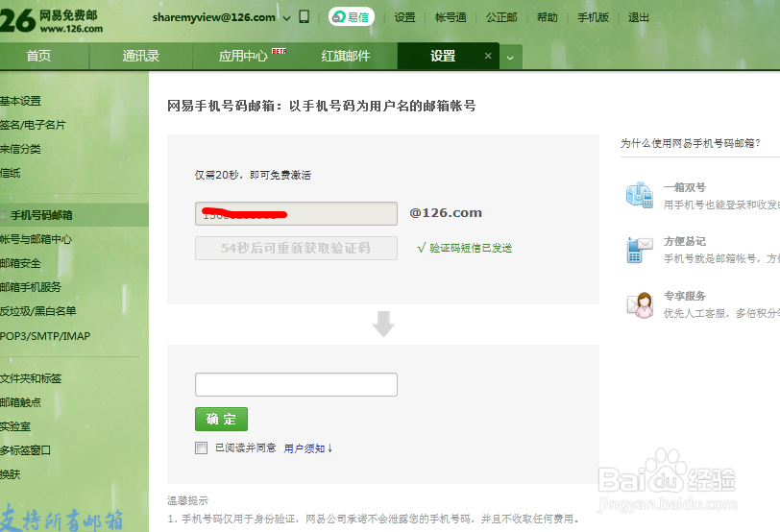Open 签名/电子名片 in the sidebar
Viewport: 780px width, 532px height.
click(33, 125)
